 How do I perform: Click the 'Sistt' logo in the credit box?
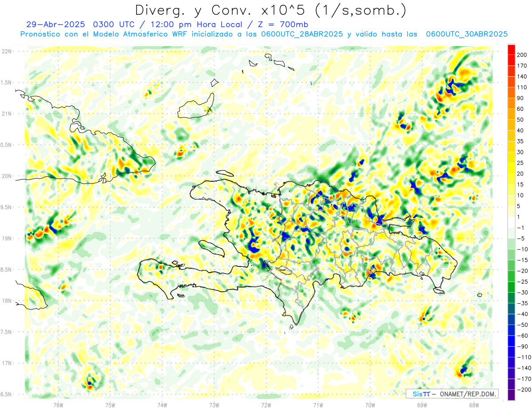click(x=421, y=394)
